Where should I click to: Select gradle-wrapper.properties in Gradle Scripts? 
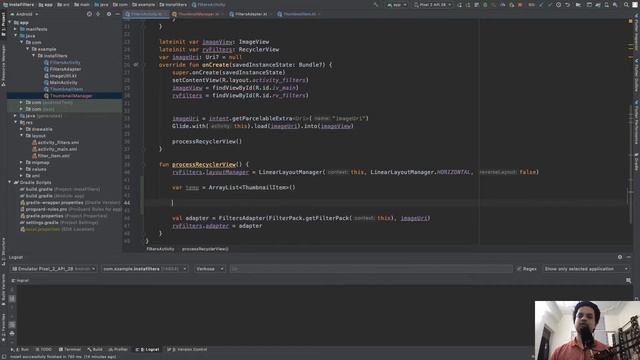54,202
